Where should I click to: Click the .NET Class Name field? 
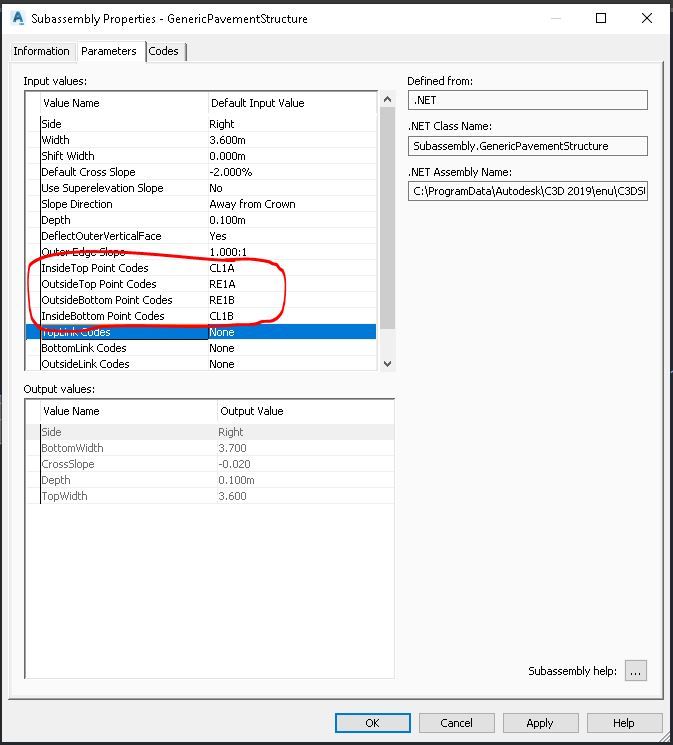point(528,146)
